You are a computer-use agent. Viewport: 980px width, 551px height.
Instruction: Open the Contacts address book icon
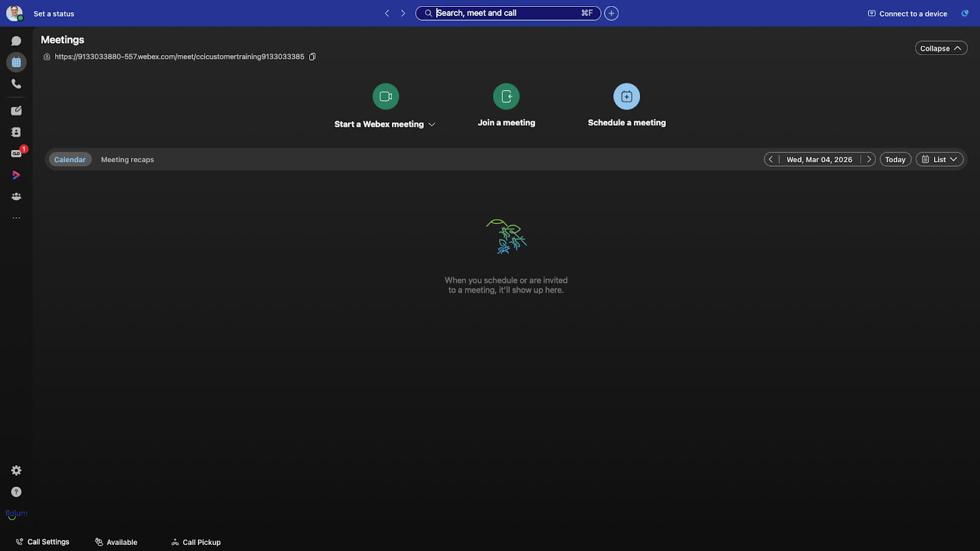pyautogui.click(x=17, y=132)
